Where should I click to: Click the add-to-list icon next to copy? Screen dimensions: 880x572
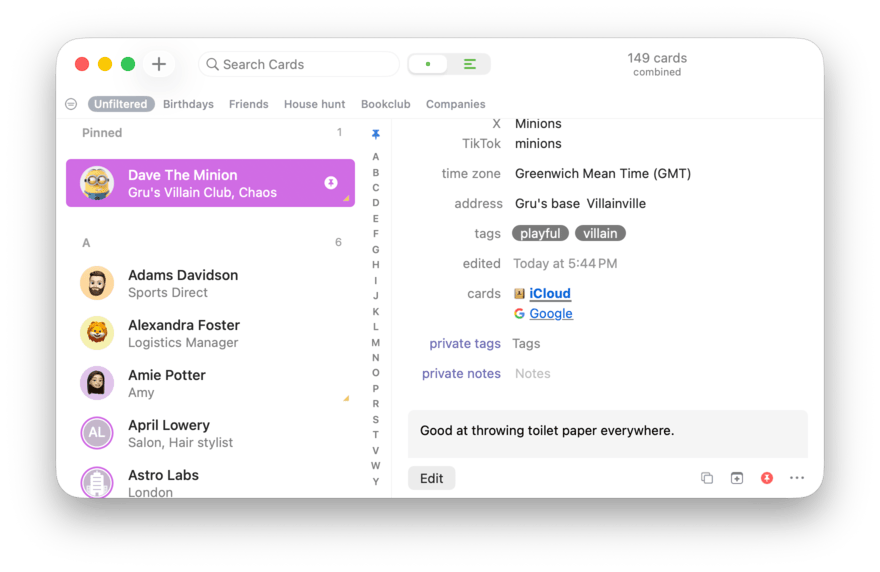(737, 478)
